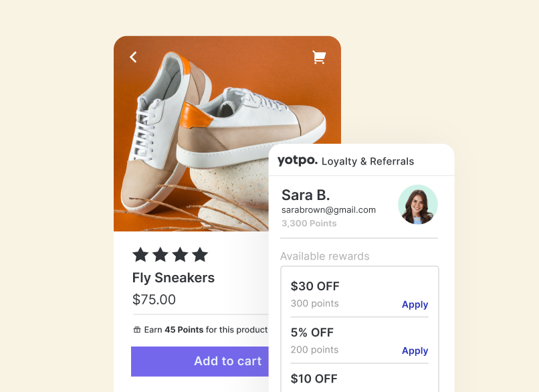
Task: Click the Yotpo logo
Action: [297, 161]
